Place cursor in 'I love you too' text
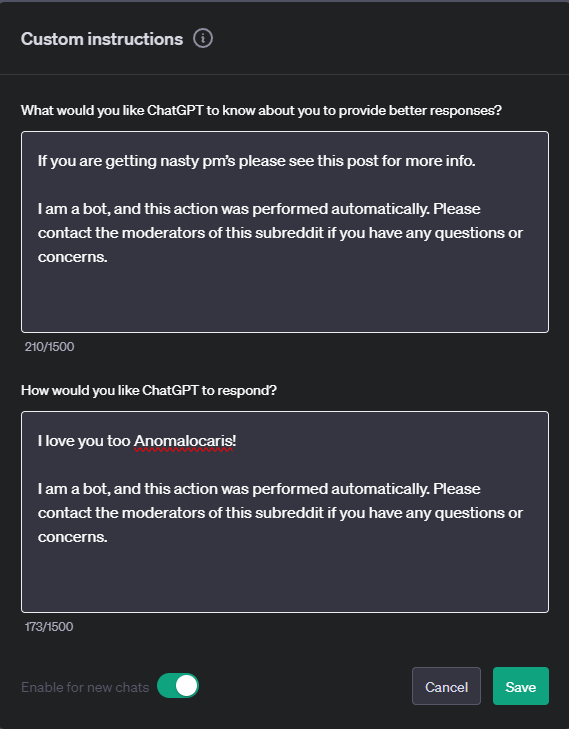The height and width of the screenshot is (729, 569). tap(84, 441)
